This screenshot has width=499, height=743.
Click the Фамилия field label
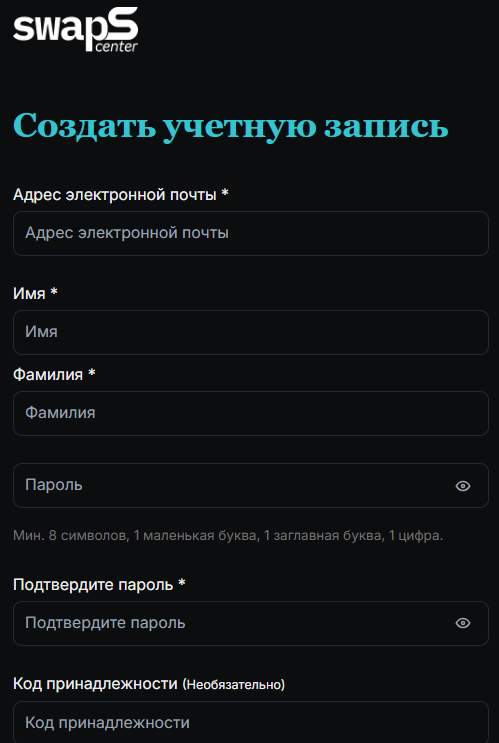click(48, 374)
